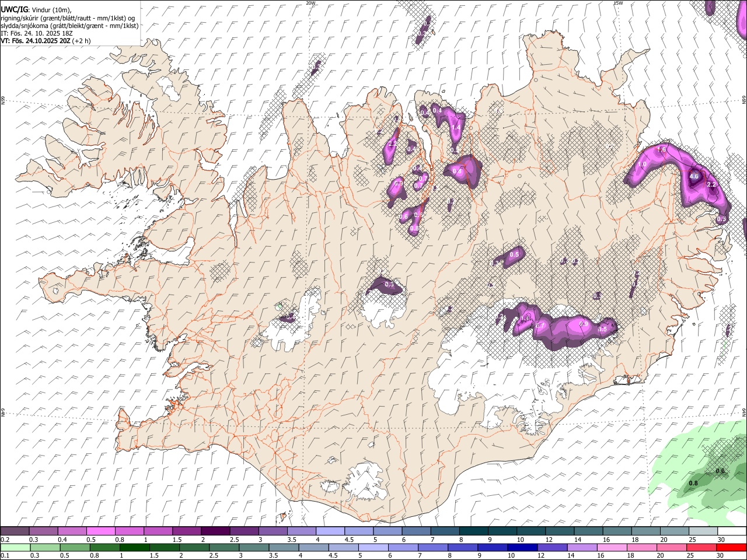Screen dimensions: 747x560
Task: Click the "20W" longitude label
Action: (310, 3)
